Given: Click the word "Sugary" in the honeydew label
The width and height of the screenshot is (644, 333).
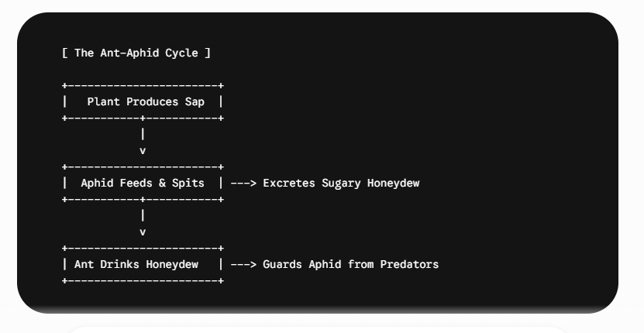Looking at the screenshot, I should [x=341, y=183].
